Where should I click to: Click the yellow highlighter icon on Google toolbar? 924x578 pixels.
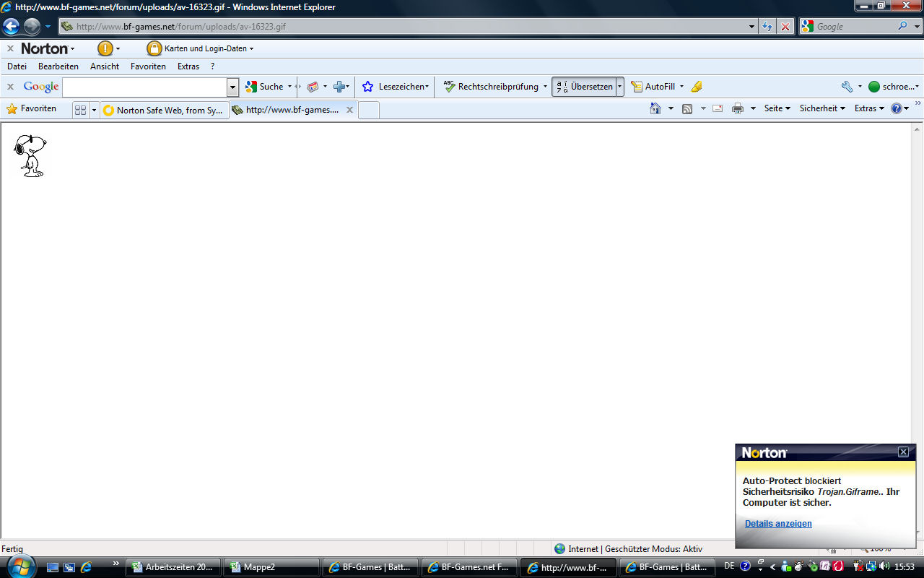click(696, 87)
